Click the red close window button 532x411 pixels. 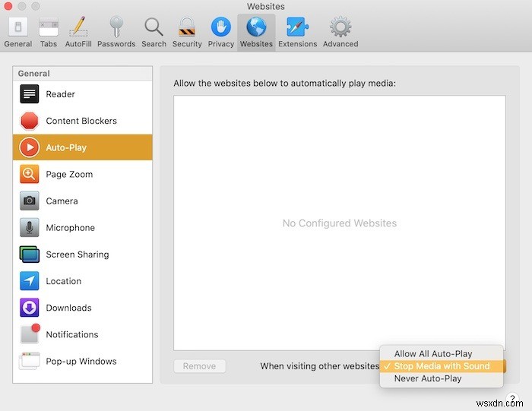8,6
